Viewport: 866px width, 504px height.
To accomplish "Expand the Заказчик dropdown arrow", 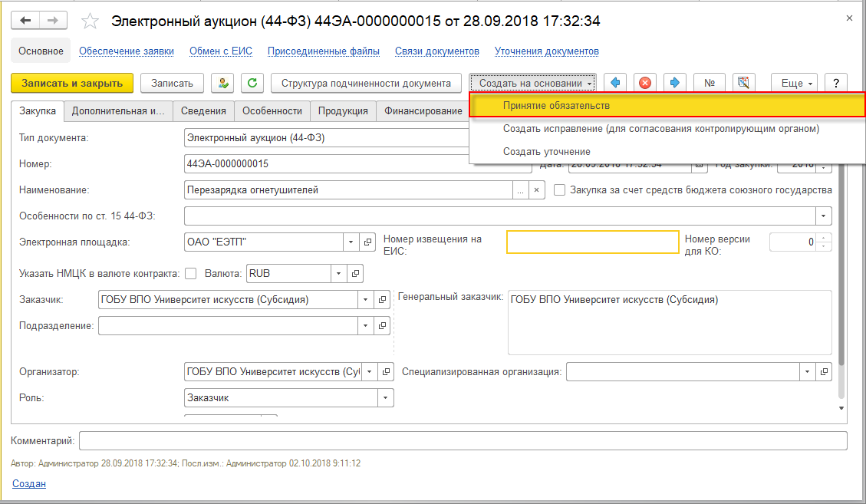I will [366, 299].
